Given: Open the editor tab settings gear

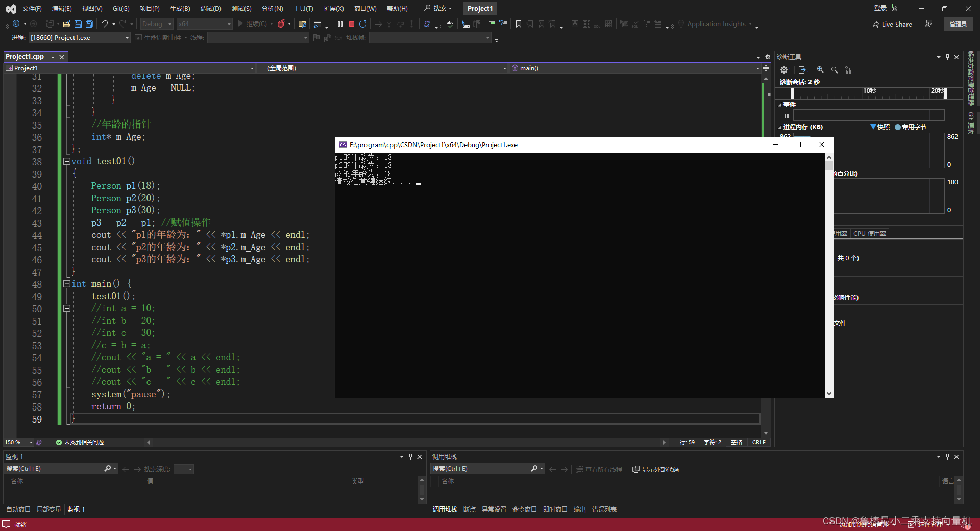Looking at the screenshot, I should pyautogui.click(x=767, y=57).
